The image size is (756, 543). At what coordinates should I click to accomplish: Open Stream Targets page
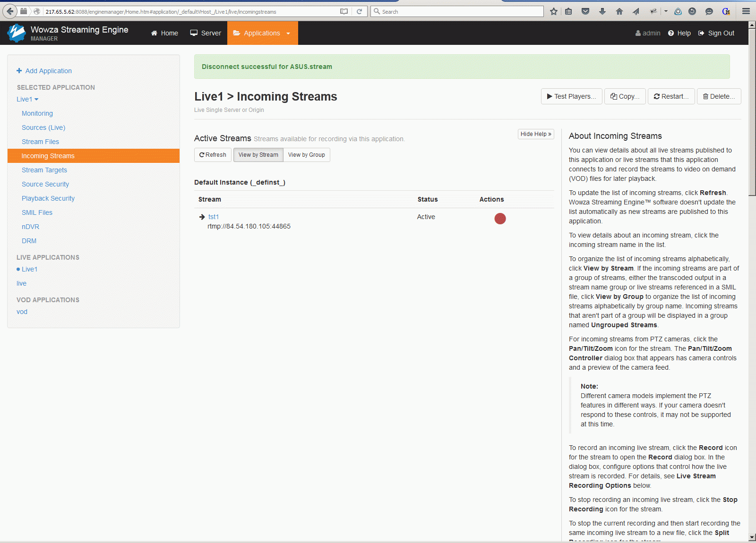(44, 170)
